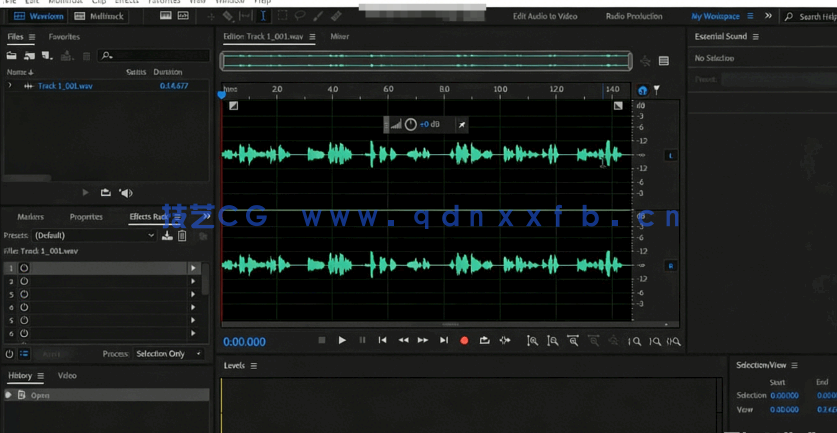
Task: Delete preset with the trash icon
Action: click(182, 236)
